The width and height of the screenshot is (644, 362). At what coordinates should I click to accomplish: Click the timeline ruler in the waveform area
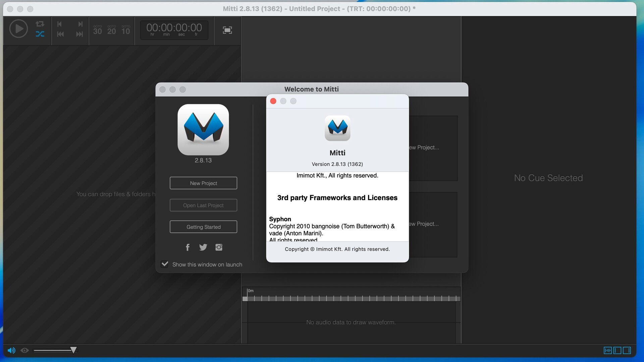(x=351, y=298)
